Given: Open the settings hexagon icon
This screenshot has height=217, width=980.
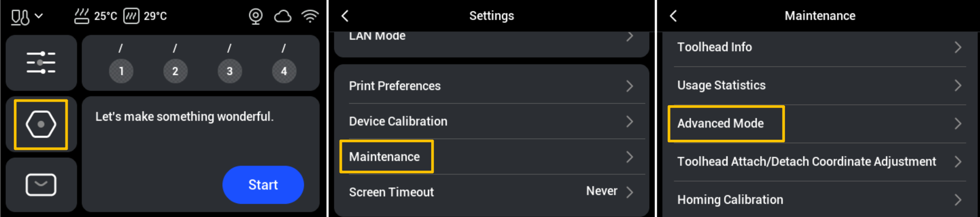Looking at the screenshot, I should [41, 124].
